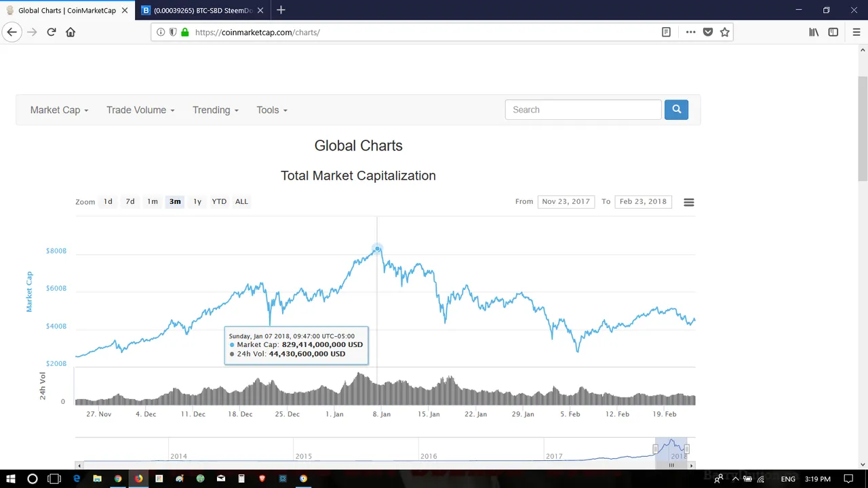The image size is (868, 488).
Task: Set chart zoom to 1d
Action: 108,201
